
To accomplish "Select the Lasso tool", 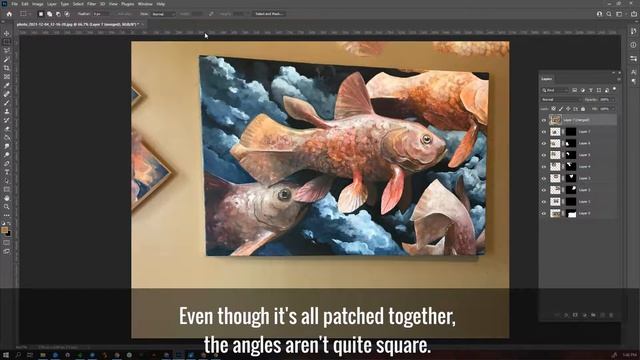I will click(7, 51).
